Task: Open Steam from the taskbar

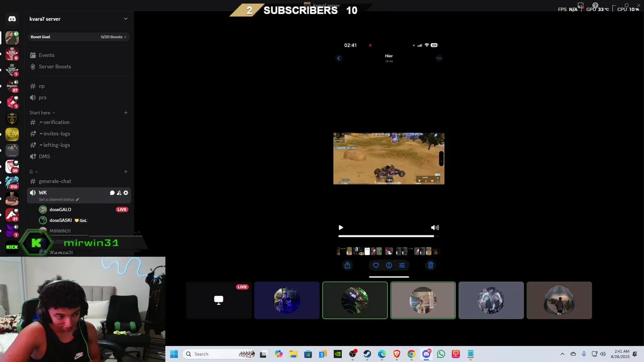Action: (367, 354)
